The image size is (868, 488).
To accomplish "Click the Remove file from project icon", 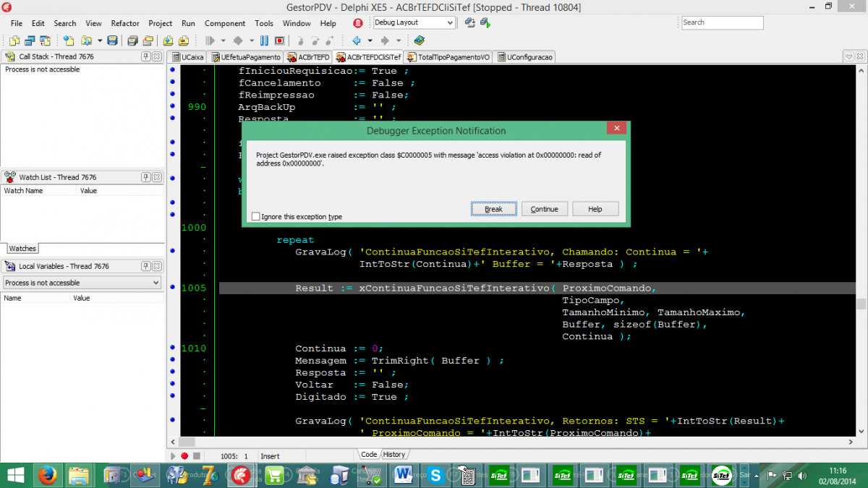I will pos(184,40).
